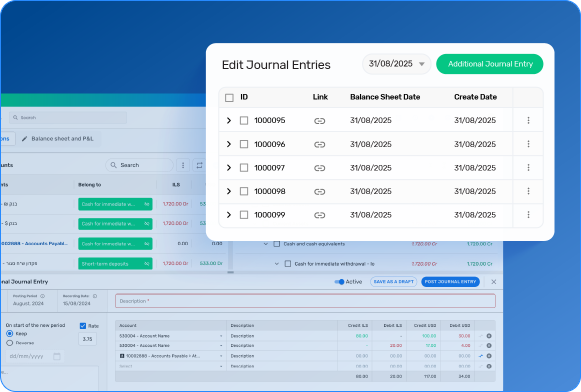Click the Balance Sheet Date column header
This screenshot has height=392, width=581.
pos(385,97)
